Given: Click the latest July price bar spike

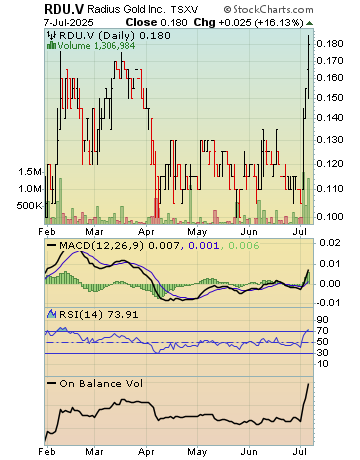Looking at the screenshot, I should pyautogui.click(x=308, y=67).
